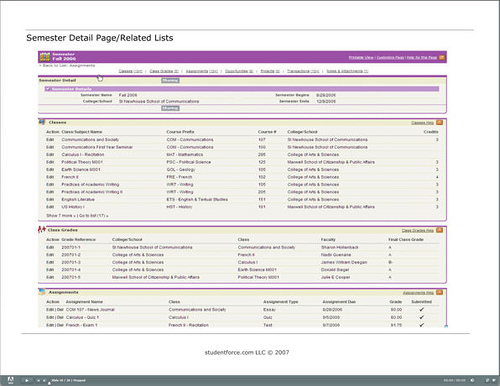Open the Printable View link
500x386 pixels.
click(361, 58)
